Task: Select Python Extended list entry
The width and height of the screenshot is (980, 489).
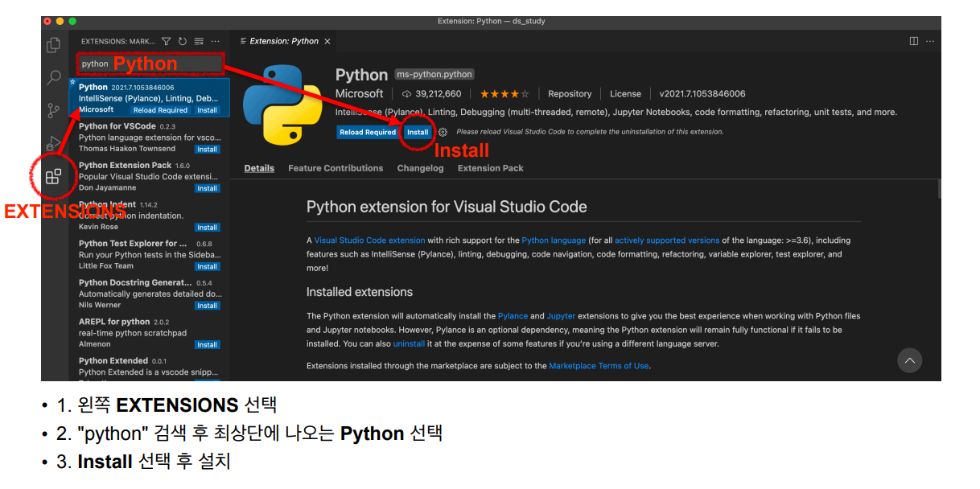Action: [x=150, y=367]
